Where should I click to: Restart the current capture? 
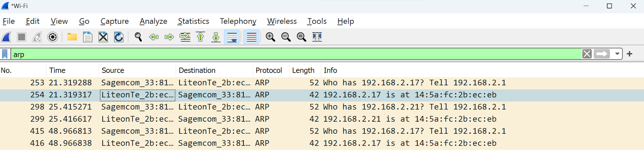coord(37,37)
